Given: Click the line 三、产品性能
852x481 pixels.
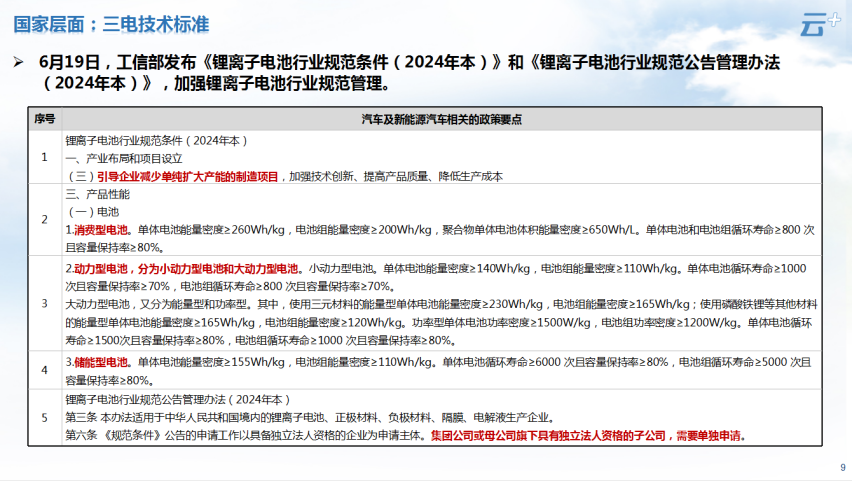Looking at the screenshot, I should 98,194.
